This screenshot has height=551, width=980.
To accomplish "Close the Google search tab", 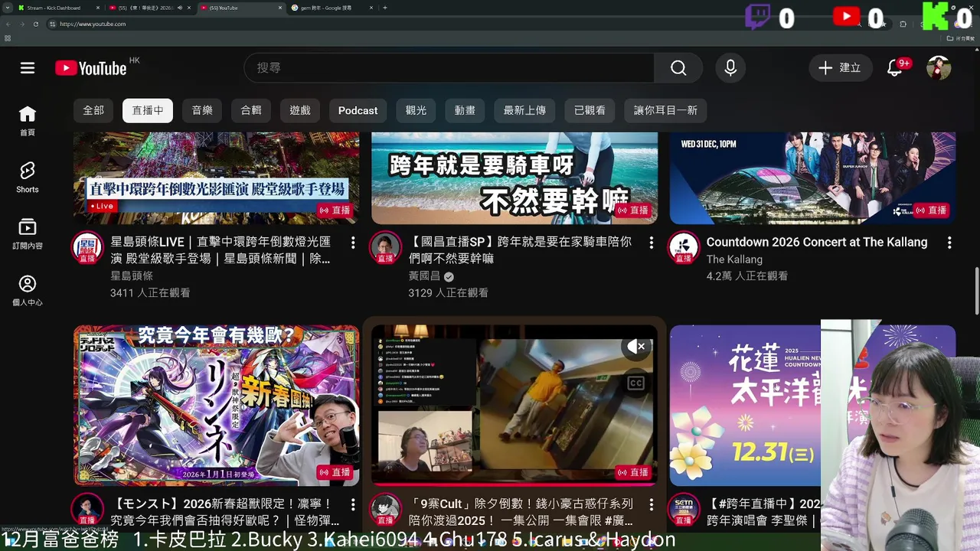I will (x=373, y=8).
